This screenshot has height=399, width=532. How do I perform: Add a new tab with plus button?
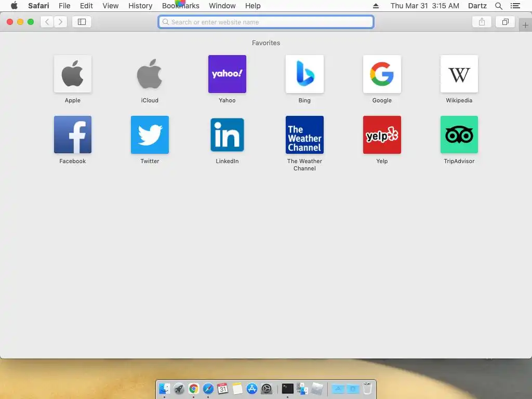pyautogui.click(x=525, y=25)
